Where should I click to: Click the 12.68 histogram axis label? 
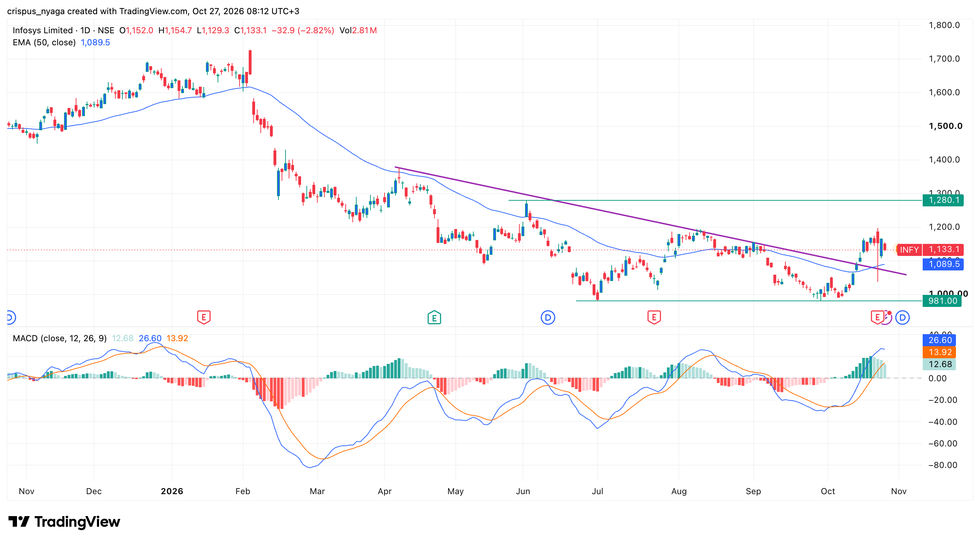coord(939,365)
